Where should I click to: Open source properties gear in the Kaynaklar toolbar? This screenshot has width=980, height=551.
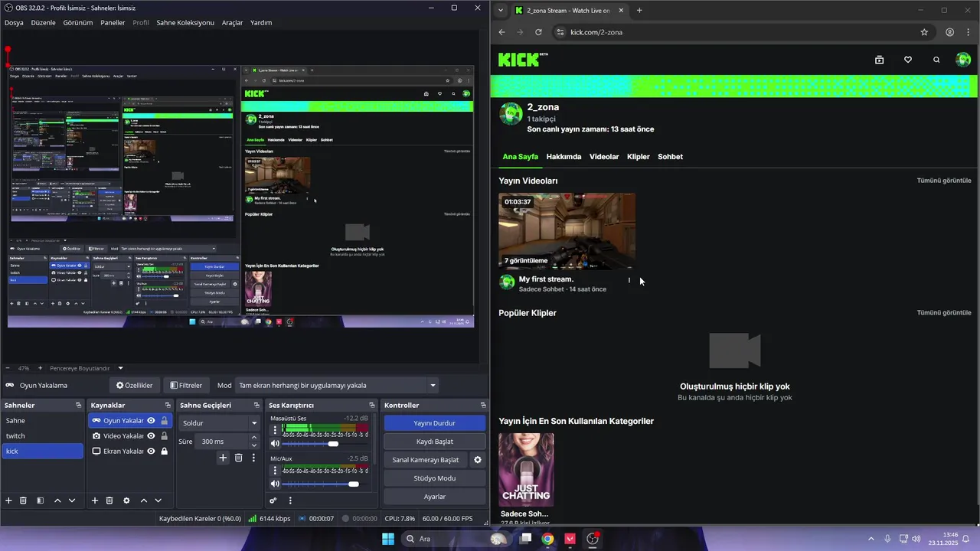coord(126,500)
